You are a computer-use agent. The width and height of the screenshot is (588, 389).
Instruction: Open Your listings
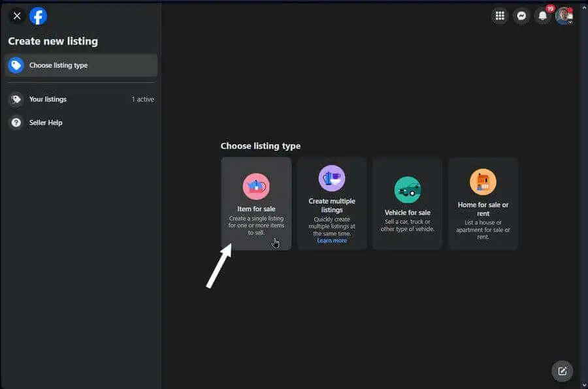(x=81, y=99)
